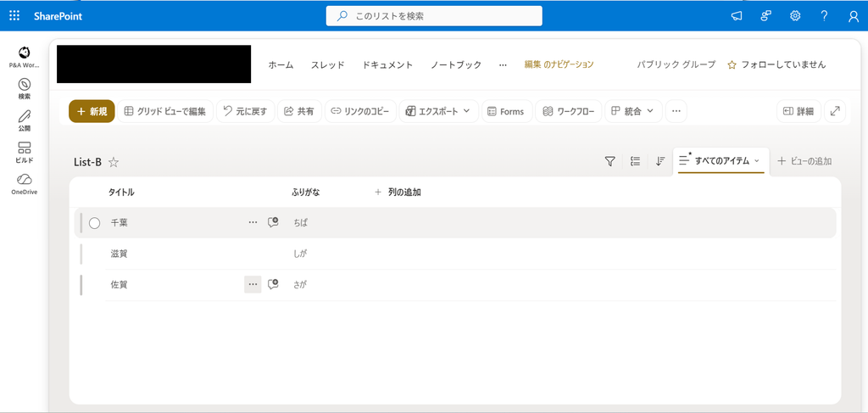This screenshot has height=413, width=868.
Task: Open the group-by list icon
Action: [636, 161]
